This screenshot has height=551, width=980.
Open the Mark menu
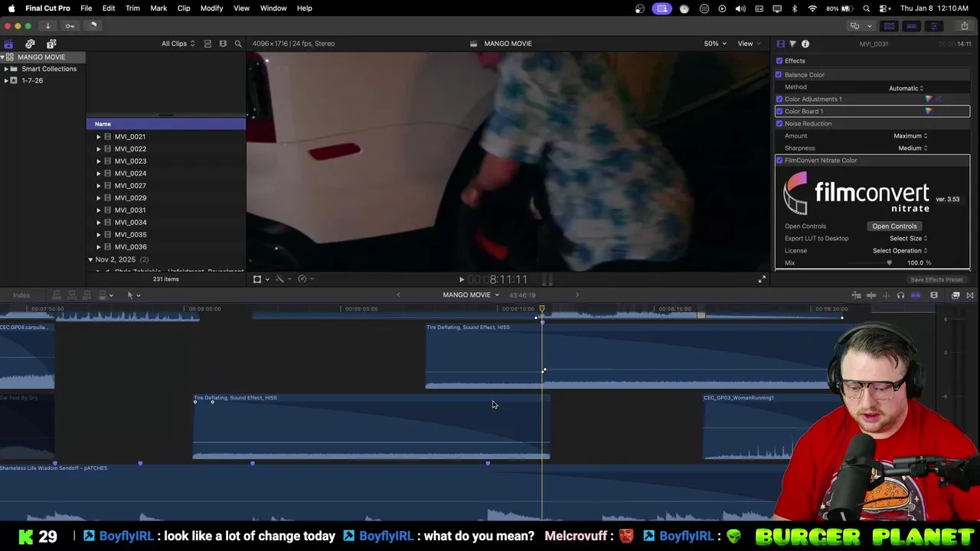coord(158,8)
